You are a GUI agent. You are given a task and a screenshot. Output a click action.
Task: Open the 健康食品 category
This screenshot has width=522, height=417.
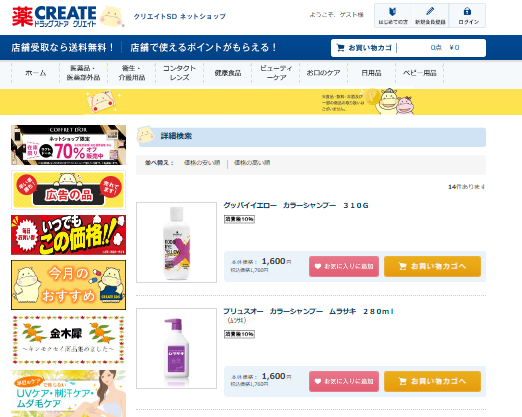click(x=227, y=73)
